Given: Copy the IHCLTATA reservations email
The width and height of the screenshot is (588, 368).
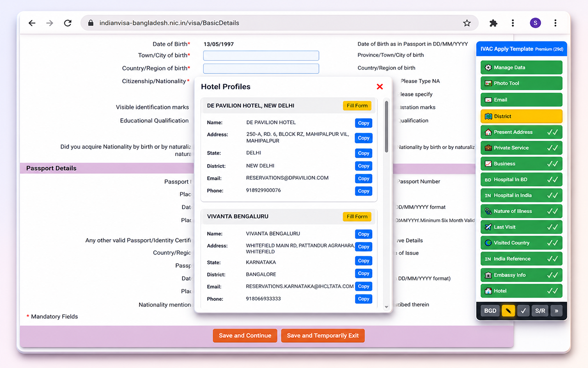Looking at the screenshot, I should (x=363, y=286).
